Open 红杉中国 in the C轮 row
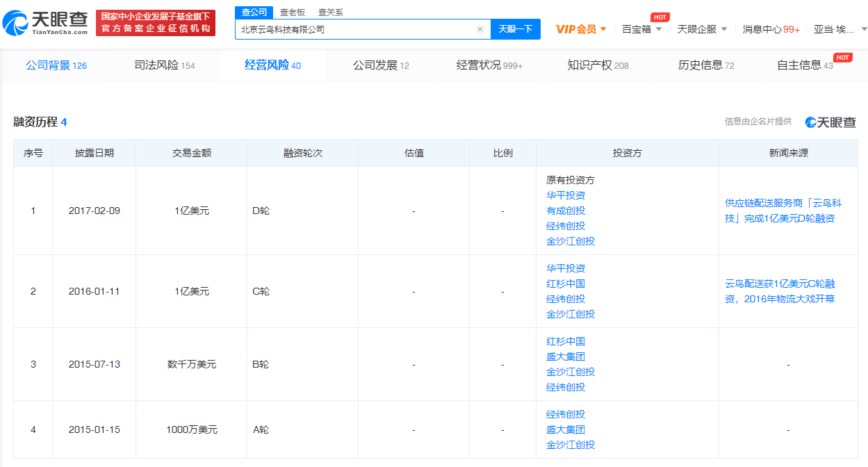 [x=566, y=284]
